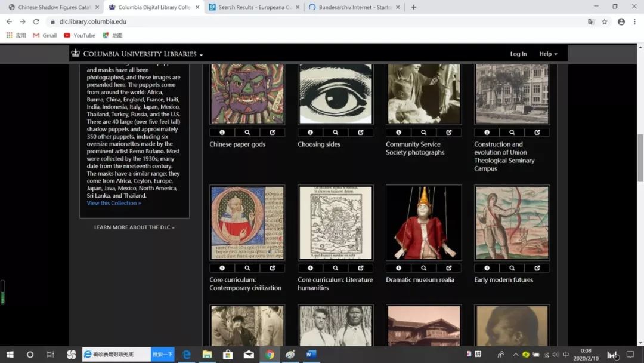Open info icon under Chinese paper gods
The width and height of the screenshot is (644, 363).
coord(222,133)
